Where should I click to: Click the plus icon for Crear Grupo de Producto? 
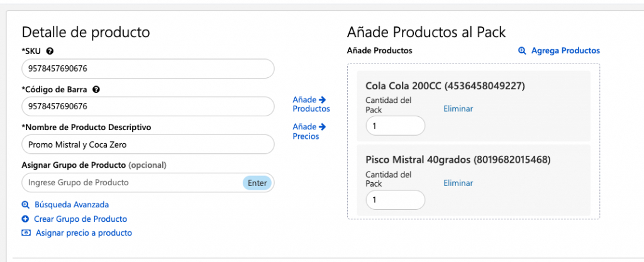tap(25, 219)
